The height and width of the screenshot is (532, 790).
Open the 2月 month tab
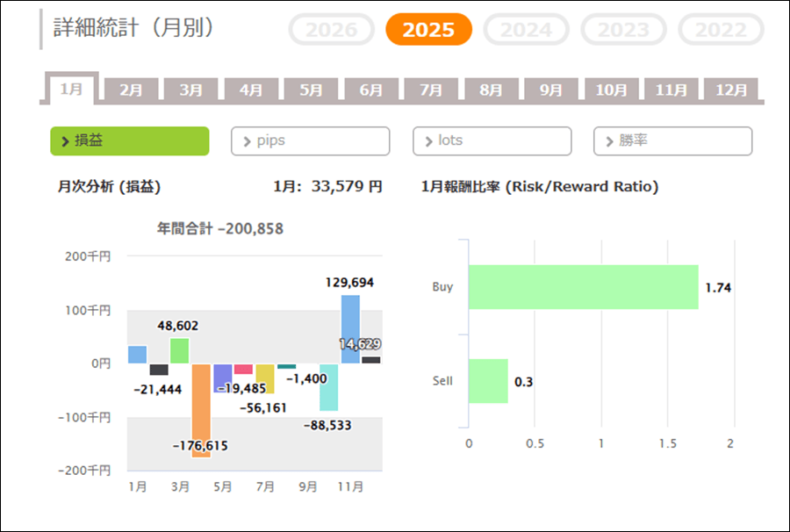[131, 90]
